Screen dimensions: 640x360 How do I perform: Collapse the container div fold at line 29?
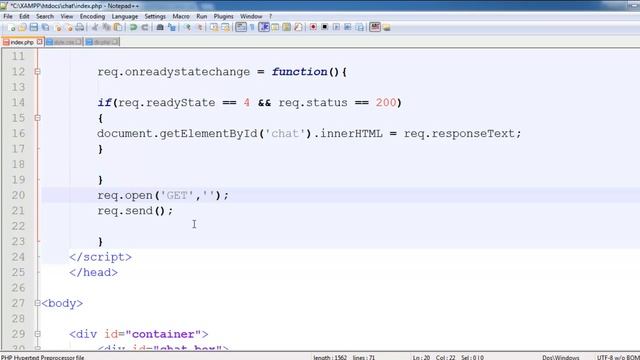point(37,333)
